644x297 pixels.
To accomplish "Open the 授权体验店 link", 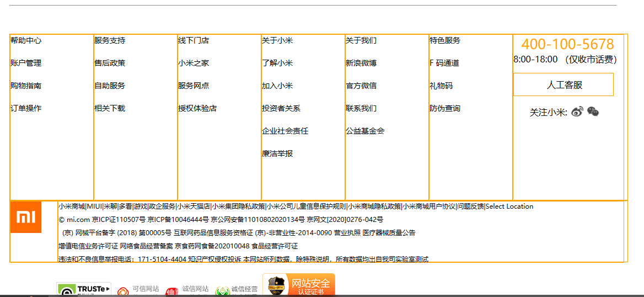I will click(197, 109).
